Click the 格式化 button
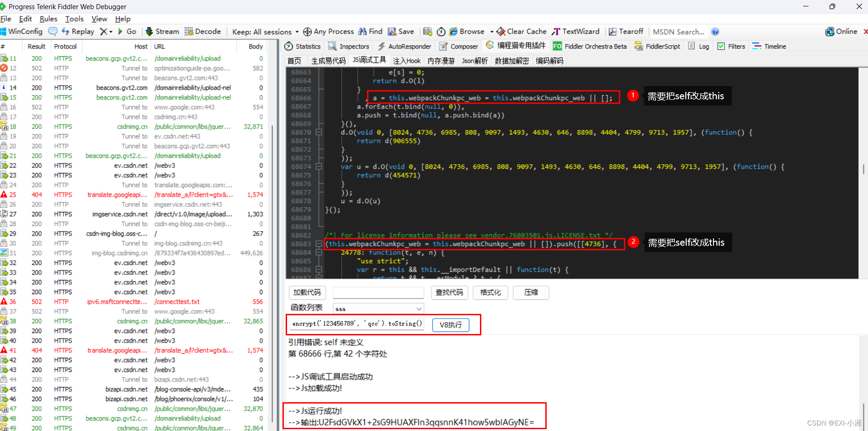 point(490,292)
